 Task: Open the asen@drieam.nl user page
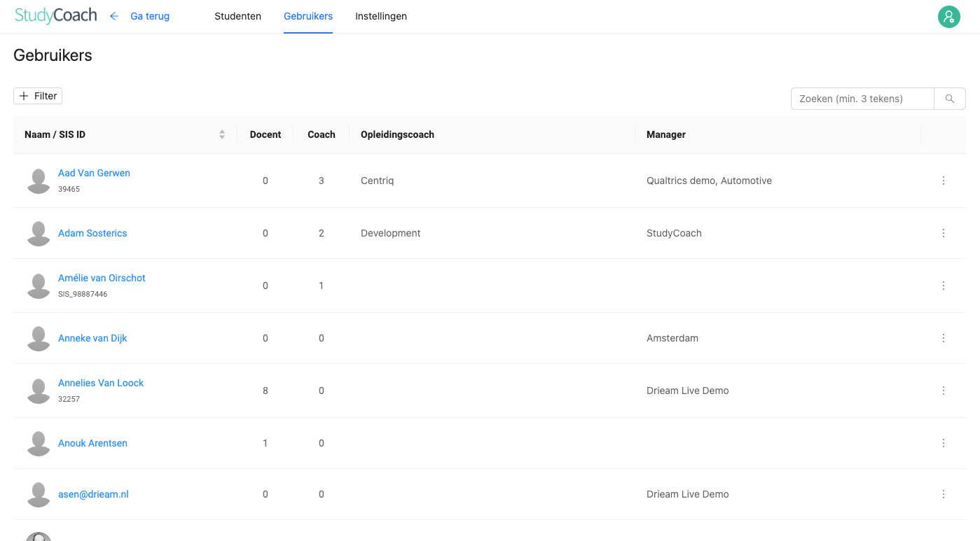click(x=93, y=494)
